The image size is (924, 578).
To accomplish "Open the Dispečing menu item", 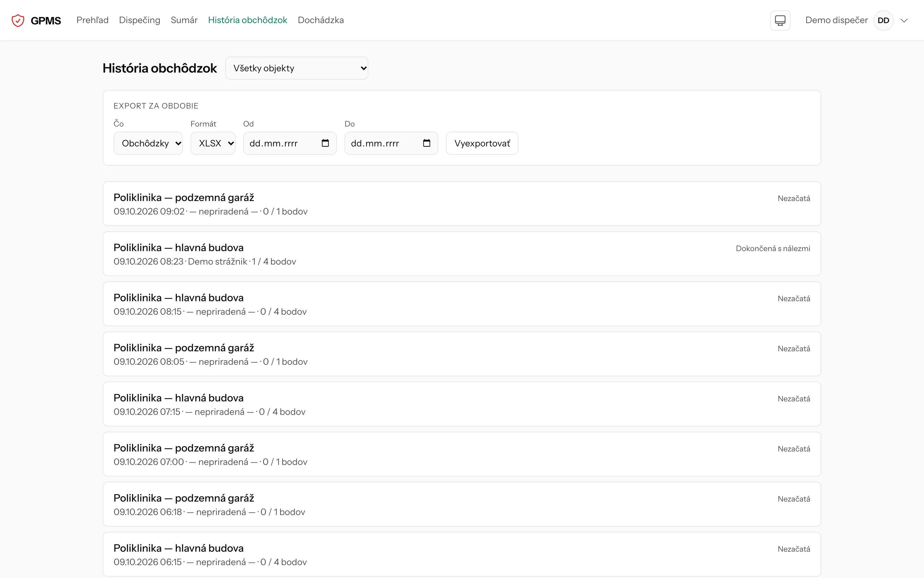I will tap(140, 20).
